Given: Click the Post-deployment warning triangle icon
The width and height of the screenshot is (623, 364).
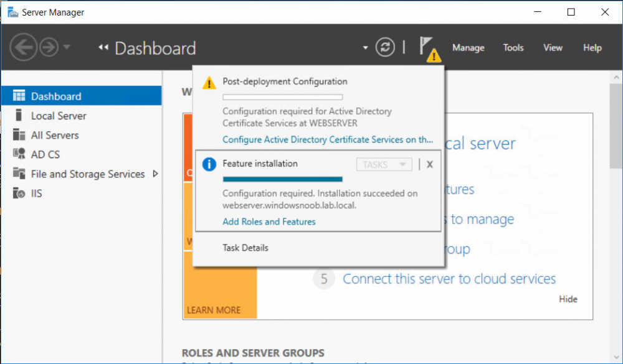Looking at the screenshot, I should 209,83.
